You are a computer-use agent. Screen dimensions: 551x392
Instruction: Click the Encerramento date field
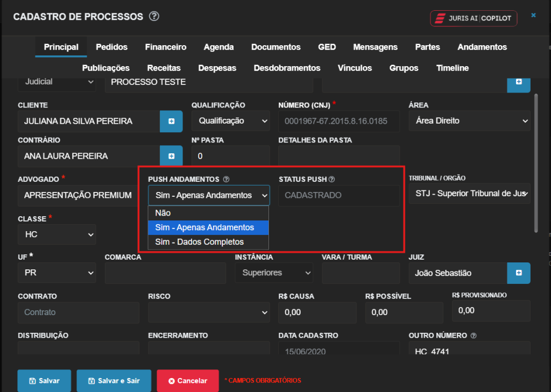[209, 348]
